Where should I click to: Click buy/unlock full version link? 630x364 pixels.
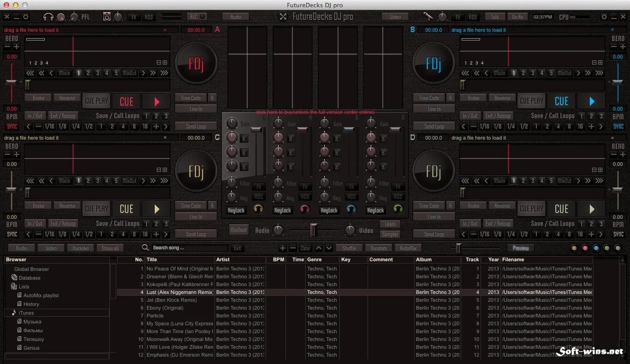315,112
